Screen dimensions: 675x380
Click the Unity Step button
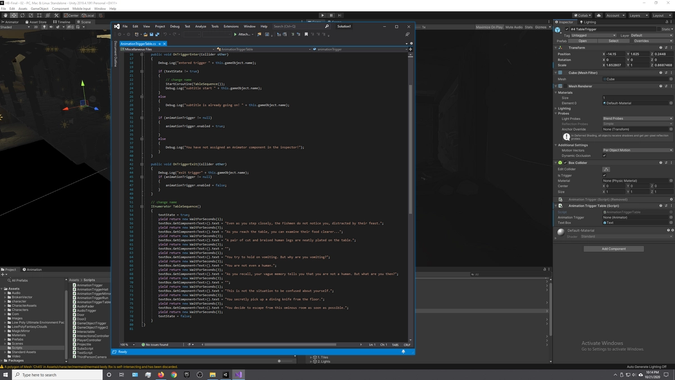(340, 15)
